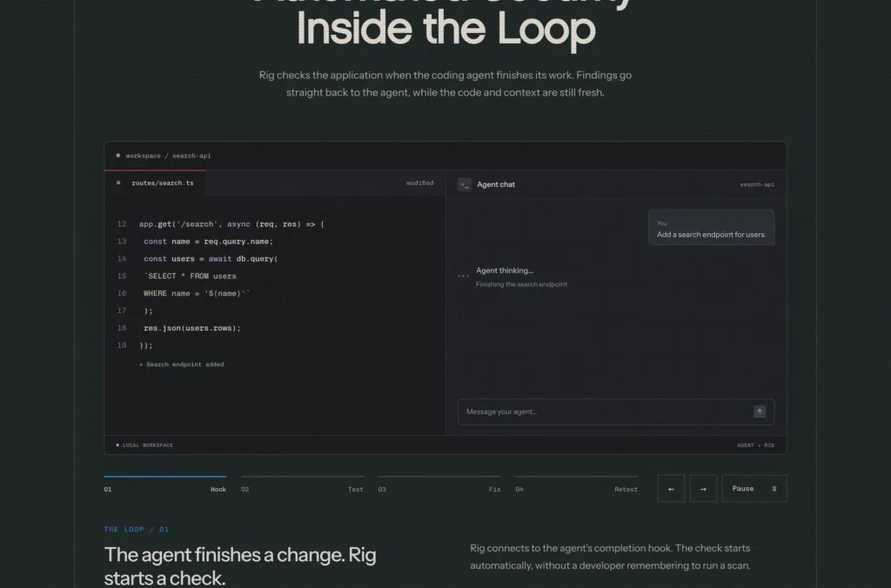Viewport: 891px width, 588px height.
Task: Click the agent thinking dots indicator
Action: [x=463, y=276]
